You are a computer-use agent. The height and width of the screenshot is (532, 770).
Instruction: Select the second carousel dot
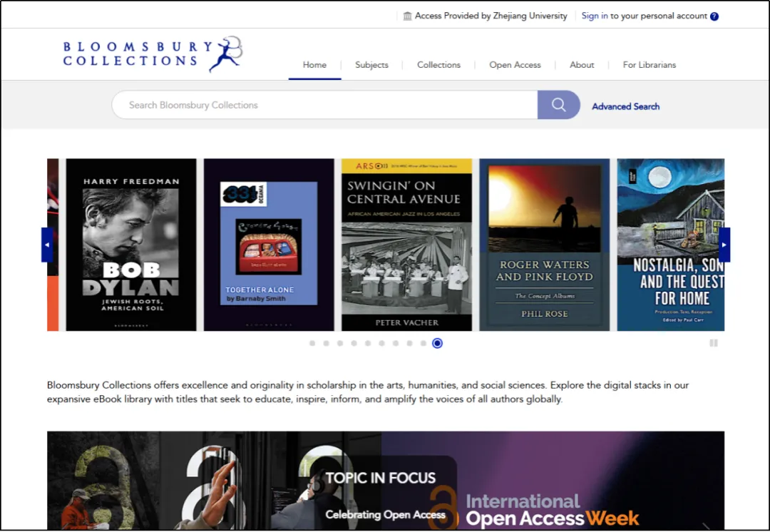coord(326,343)
